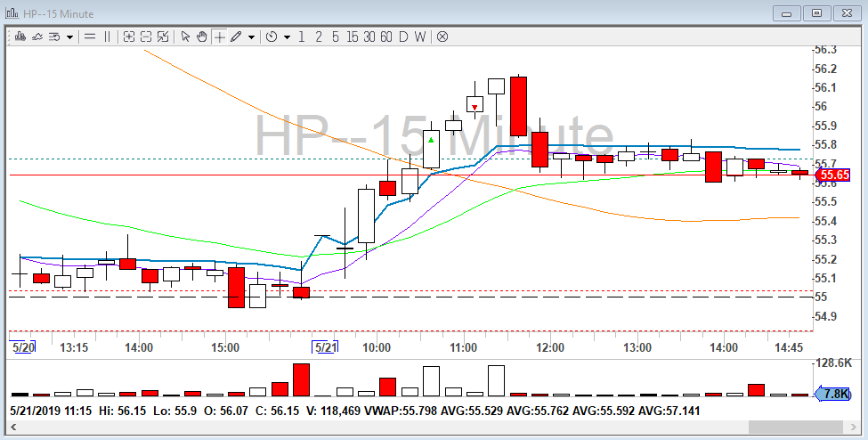868x440 pixels.
Task: Select the candlestick chart type icon
Action: pos(21,37)
